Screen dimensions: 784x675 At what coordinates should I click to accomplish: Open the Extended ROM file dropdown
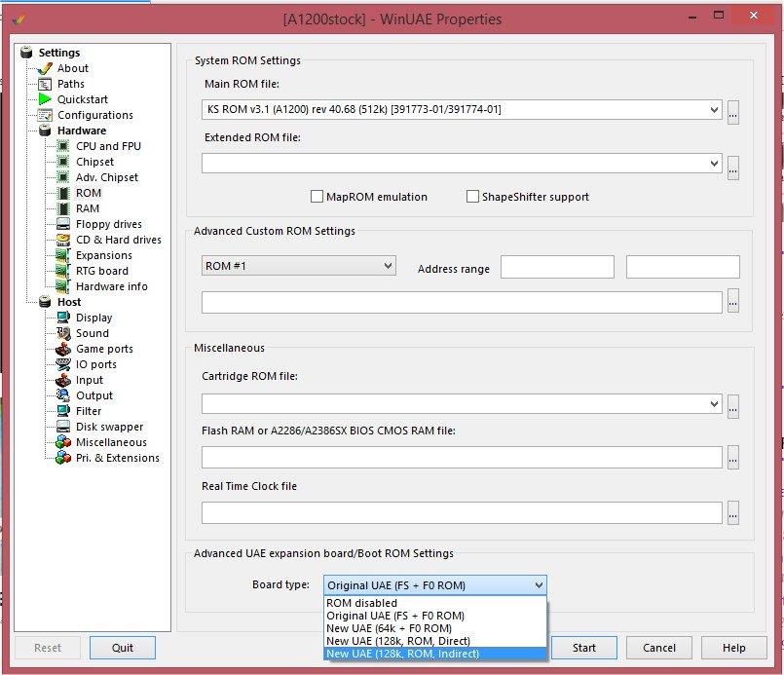[x=714, y=163]
